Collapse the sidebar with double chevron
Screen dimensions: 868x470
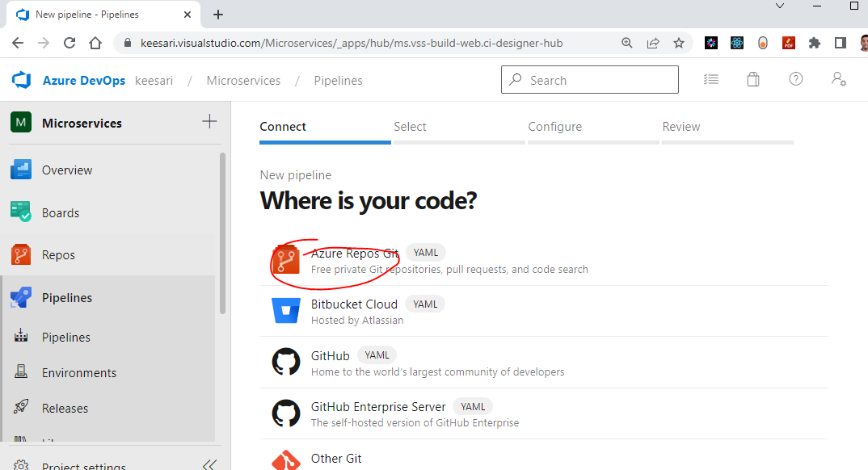pyautogui.click(x=209, y=464)
